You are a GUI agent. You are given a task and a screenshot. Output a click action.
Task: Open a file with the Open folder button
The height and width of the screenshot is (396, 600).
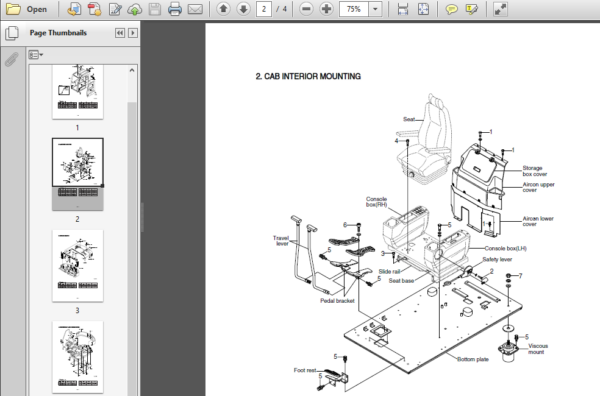[x=26, y=9]
